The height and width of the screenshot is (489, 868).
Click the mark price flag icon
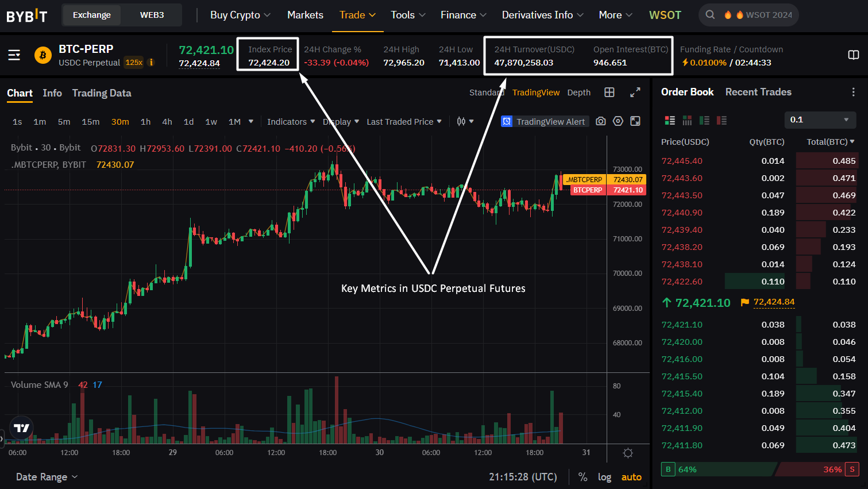point(745,302)
